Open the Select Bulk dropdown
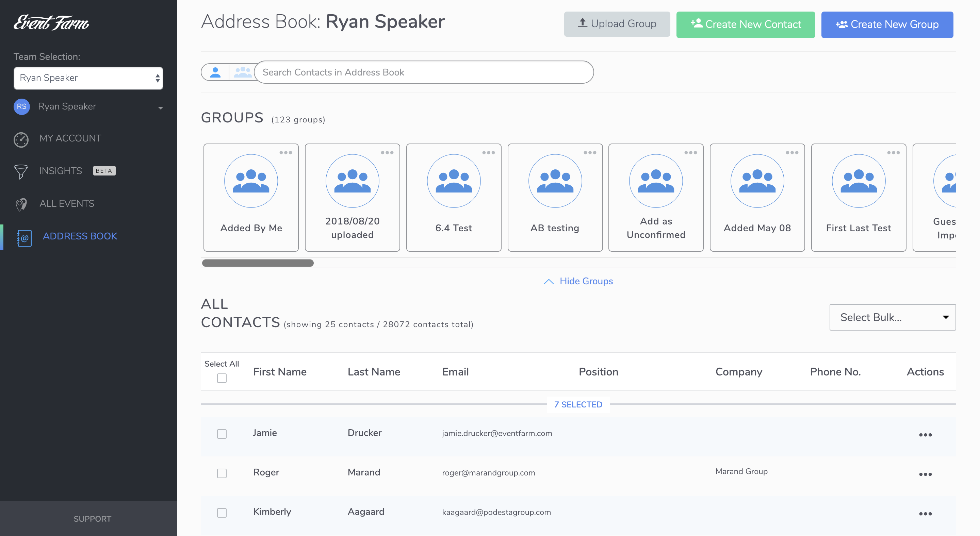Viewport: 980px width, 536px height. tap(892, 317)
